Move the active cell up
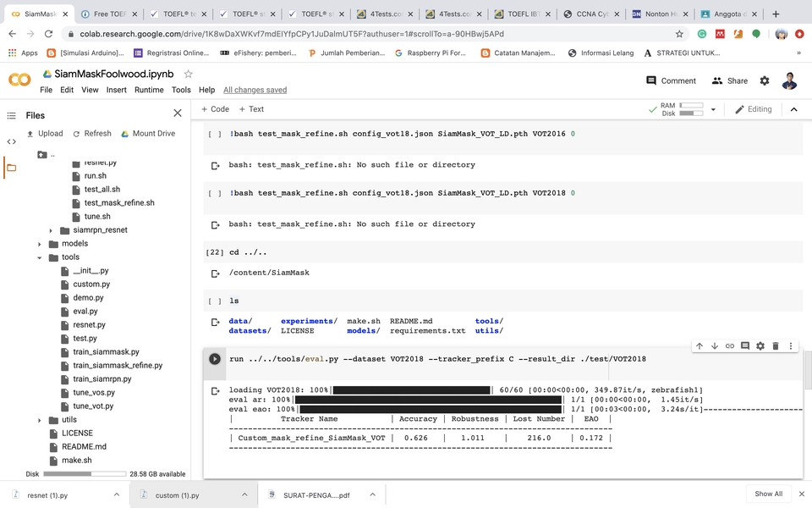Viewport: 812px width, 508px height. (x=700, y=345)
